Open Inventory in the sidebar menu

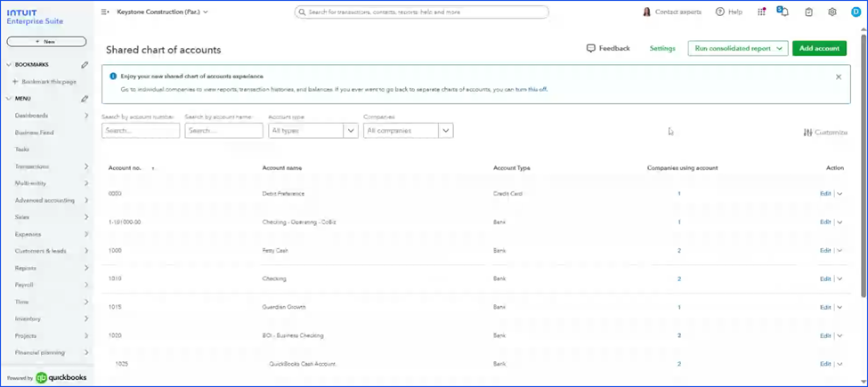tap(28, 319)
